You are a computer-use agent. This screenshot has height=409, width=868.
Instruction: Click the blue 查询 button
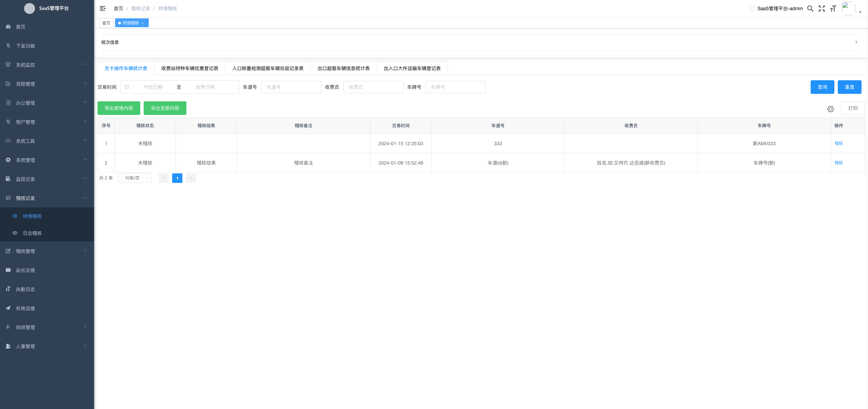tap(822, 87)
